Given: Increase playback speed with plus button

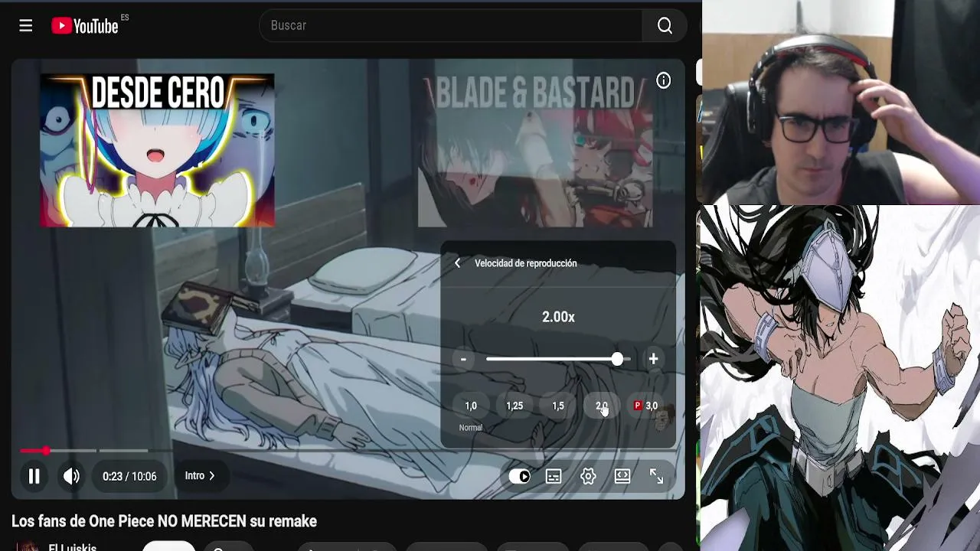Looking at the screenshot, I should (653, 359).
